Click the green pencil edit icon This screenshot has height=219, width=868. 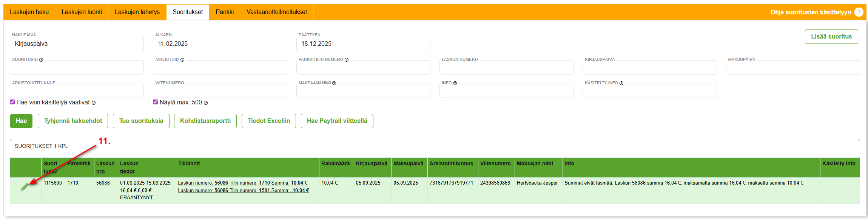click(25, 187)
